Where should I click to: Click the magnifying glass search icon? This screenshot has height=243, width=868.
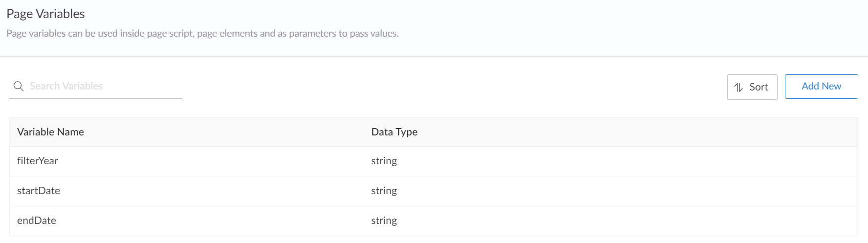coord(19,87)
